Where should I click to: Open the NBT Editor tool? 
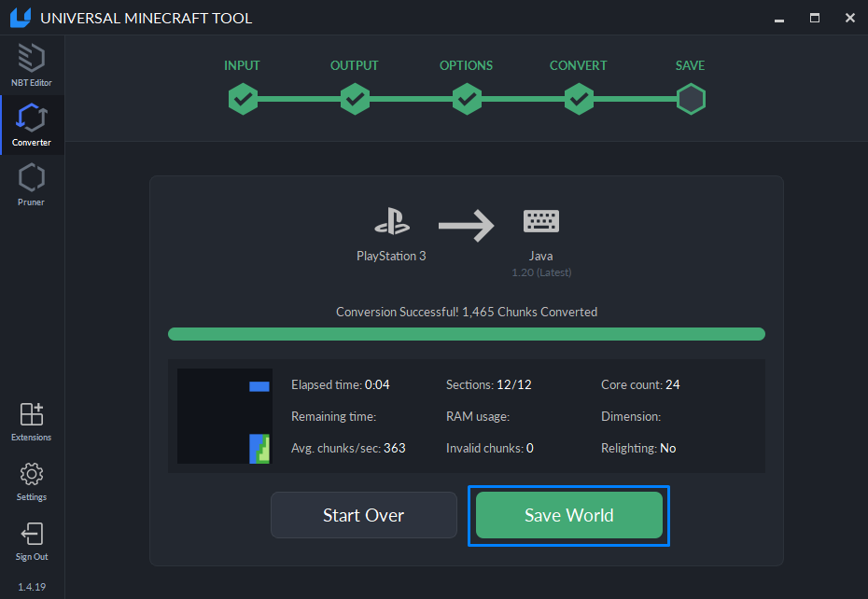tap(32, 65)
